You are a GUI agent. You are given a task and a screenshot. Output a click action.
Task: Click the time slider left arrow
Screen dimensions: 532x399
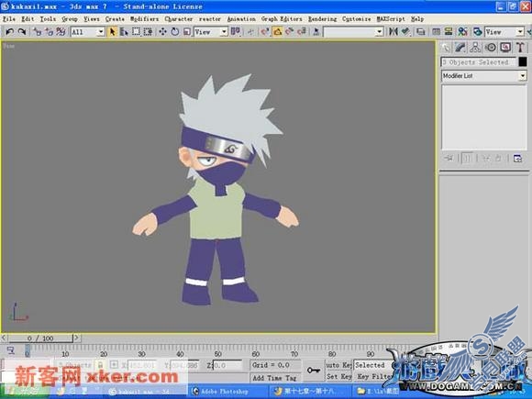pos(4,338)
